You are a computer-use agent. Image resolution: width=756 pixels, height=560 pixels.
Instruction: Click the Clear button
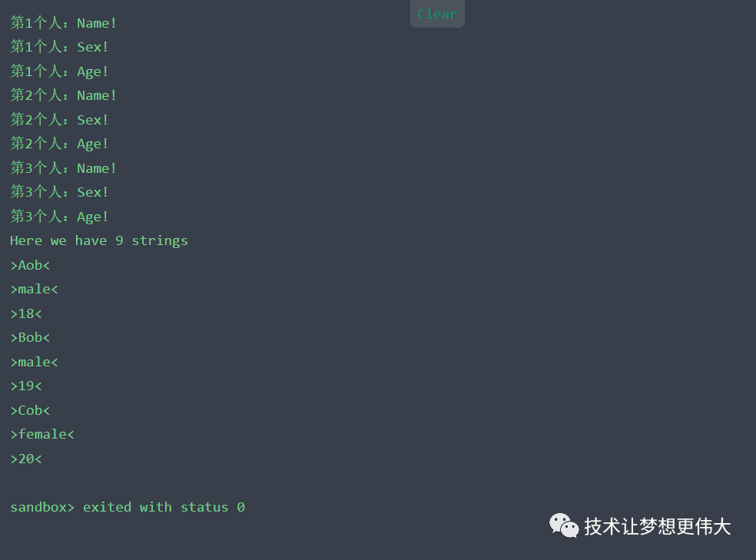(x=437, y=14)
